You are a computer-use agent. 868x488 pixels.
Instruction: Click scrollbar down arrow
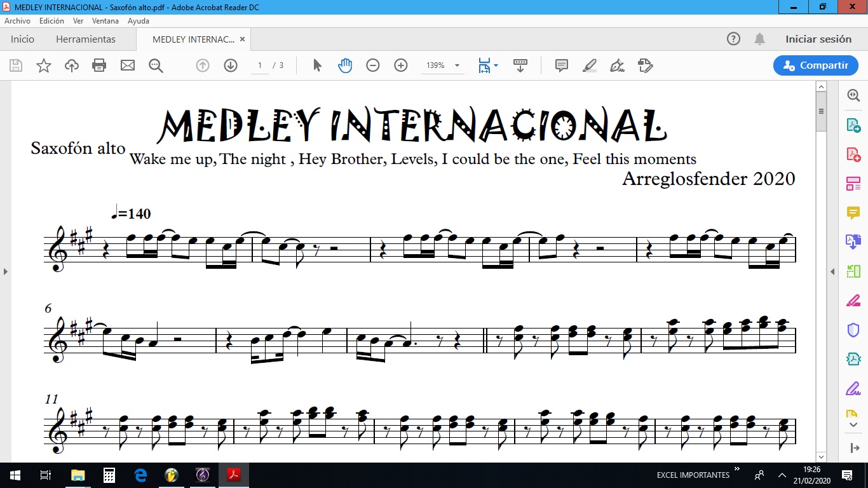pos(822,456)
